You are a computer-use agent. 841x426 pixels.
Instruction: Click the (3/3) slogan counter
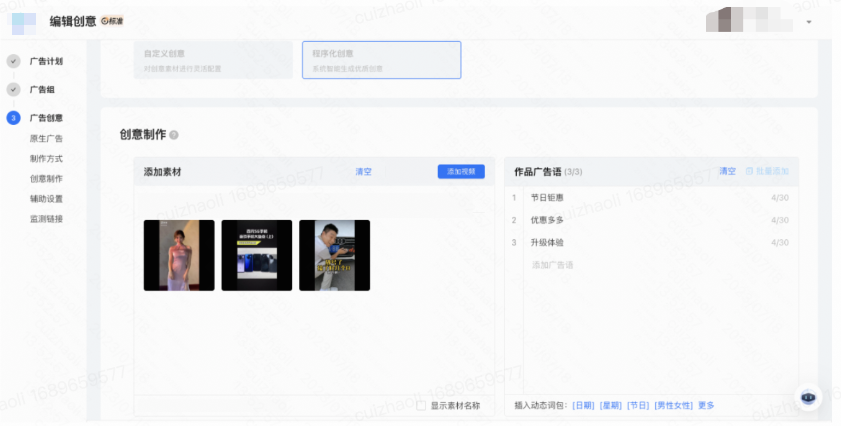click(573, 172)
